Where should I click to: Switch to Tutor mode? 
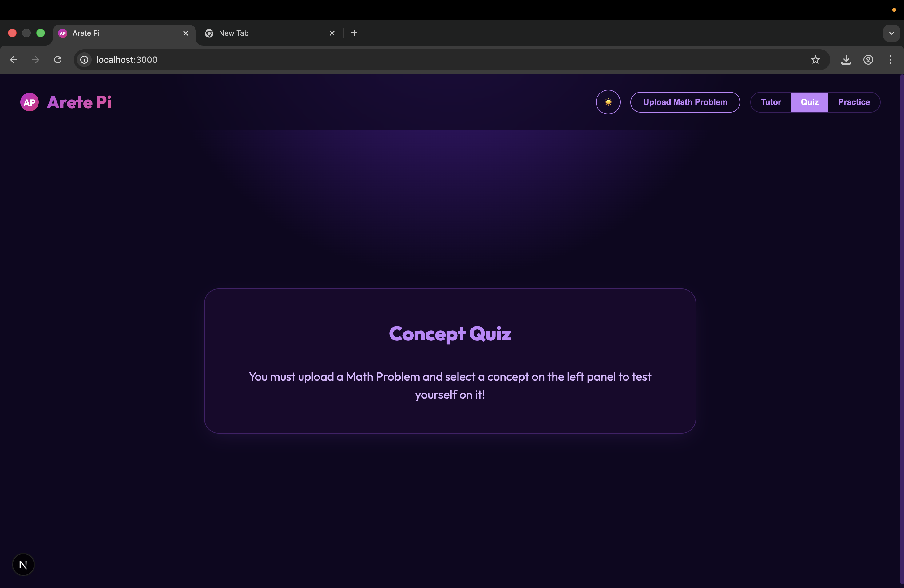click(771, 102)
